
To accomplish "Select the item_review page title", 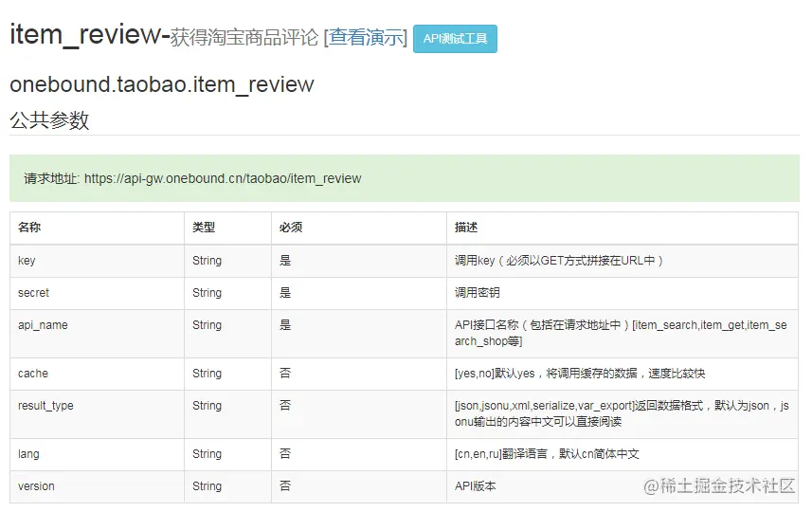I will (86, 35).
